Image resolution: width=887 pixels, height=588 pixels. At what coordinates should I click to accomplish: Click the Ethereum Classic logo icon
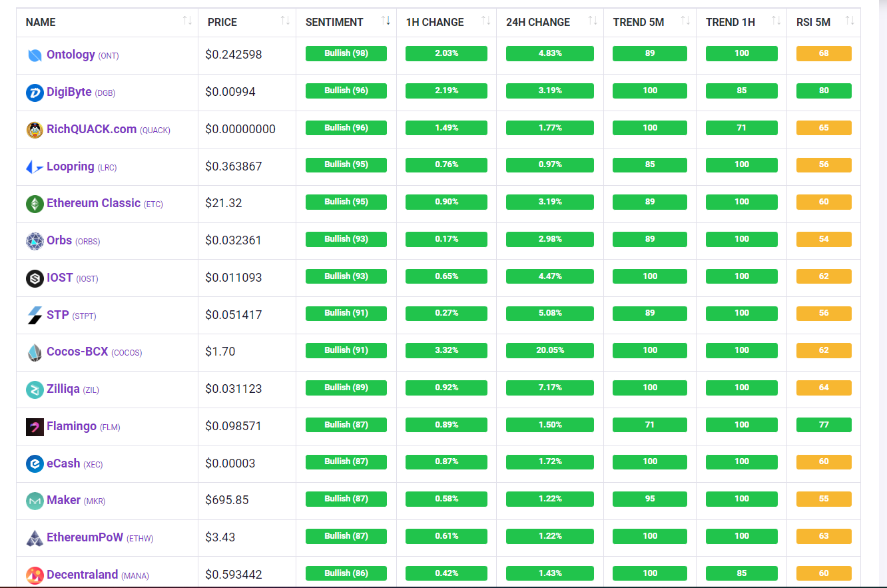[35, 204]
